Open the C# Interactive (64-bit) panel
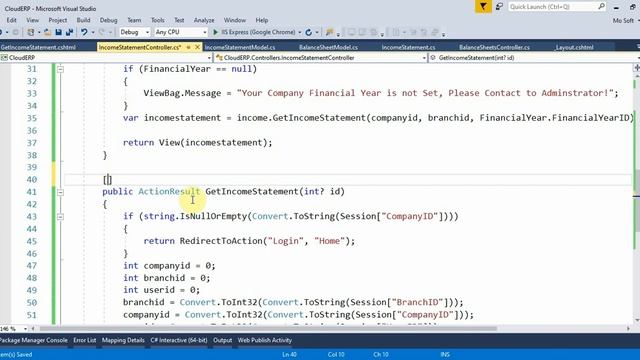This screenshot has width=640, height=360. point(178,340)
